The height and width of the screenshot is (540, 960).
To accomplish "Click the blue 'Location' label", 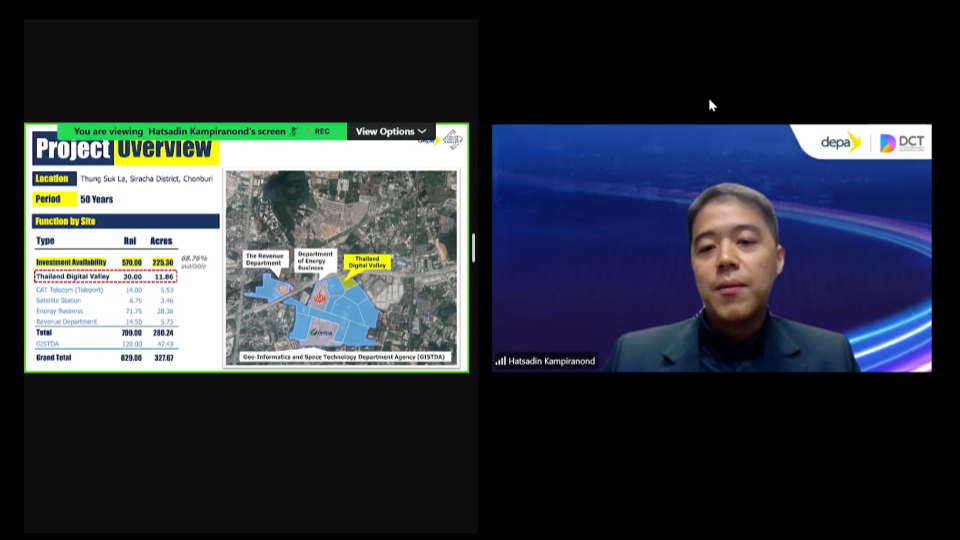I will click(x=54, y=179).
